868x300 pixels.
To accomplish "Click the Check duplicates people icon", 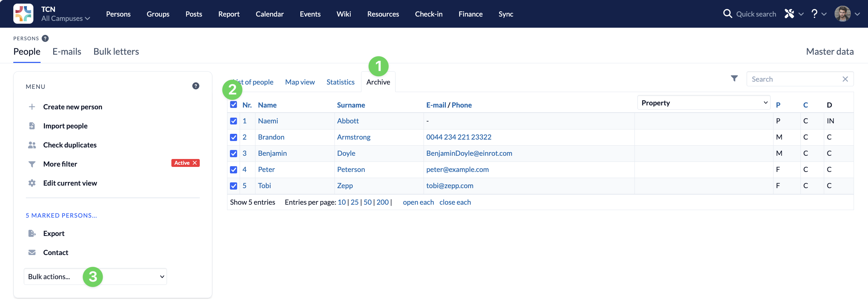I will (x=32, y=145).
